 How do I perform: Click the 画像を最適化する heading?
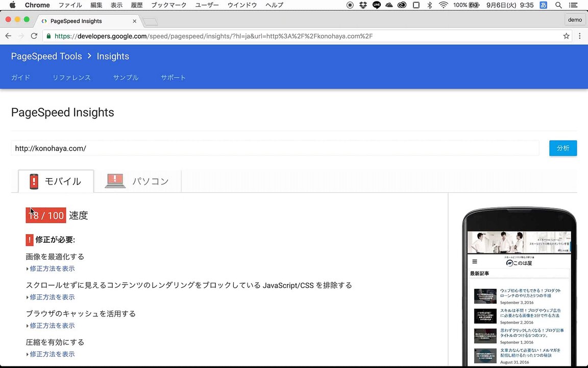[55, 257]
